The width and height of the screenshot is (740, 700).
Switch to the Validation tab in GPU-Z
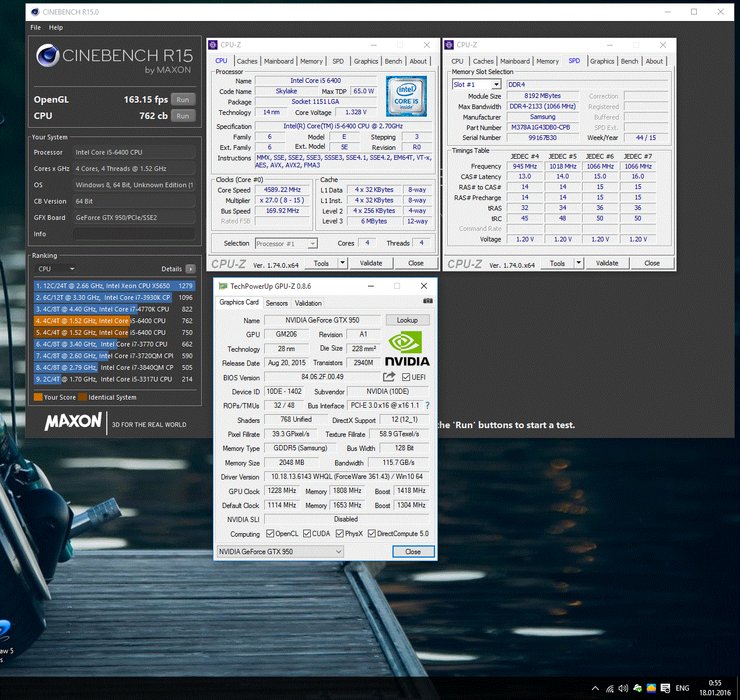pyautogui.click(x=308, y=303)
